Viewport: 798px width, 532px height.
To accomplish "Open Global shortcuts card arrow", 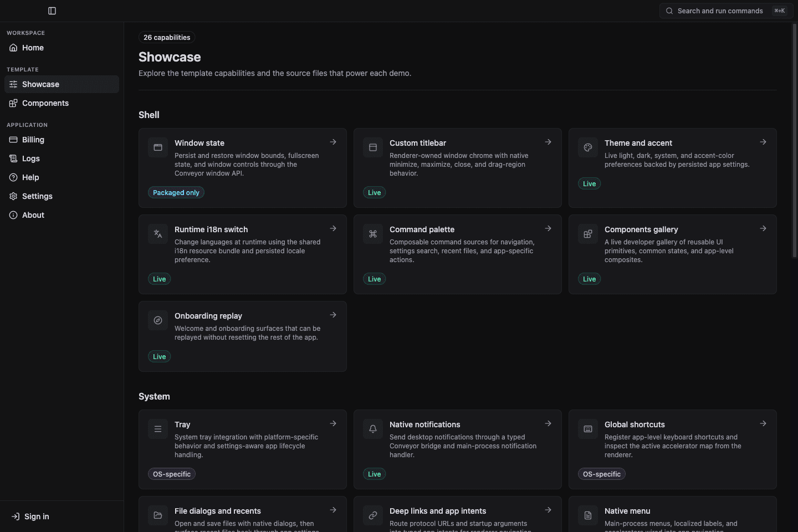I will [x=763, y=423].
